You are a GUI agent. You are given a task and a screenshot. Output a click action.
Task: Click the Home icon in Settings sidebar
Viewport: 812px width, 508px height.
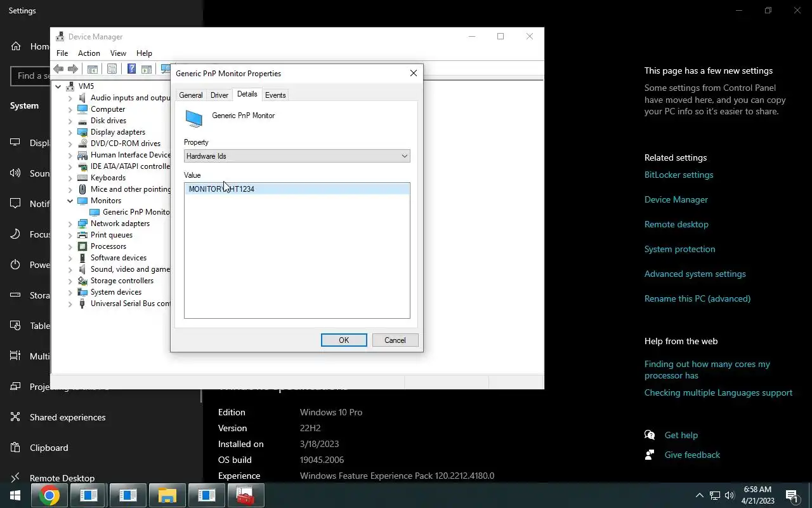click(x=16, y=46)
